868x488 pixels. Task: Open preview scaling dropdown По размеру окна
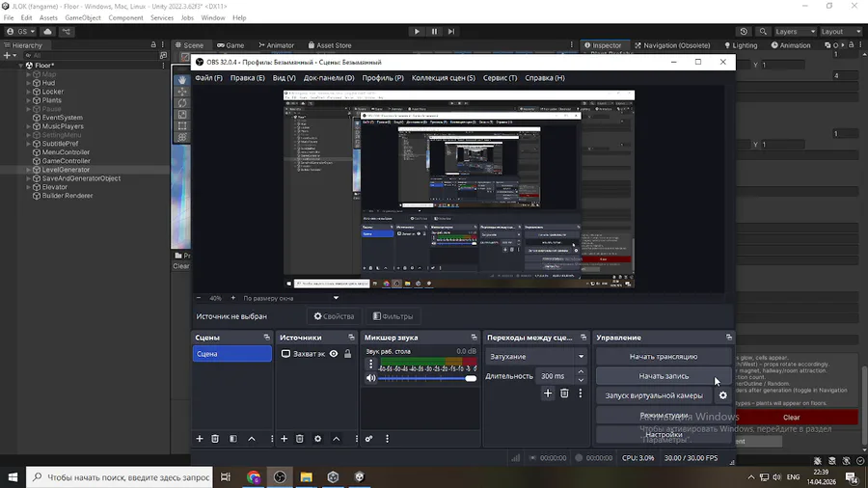[x=290, y=298]
